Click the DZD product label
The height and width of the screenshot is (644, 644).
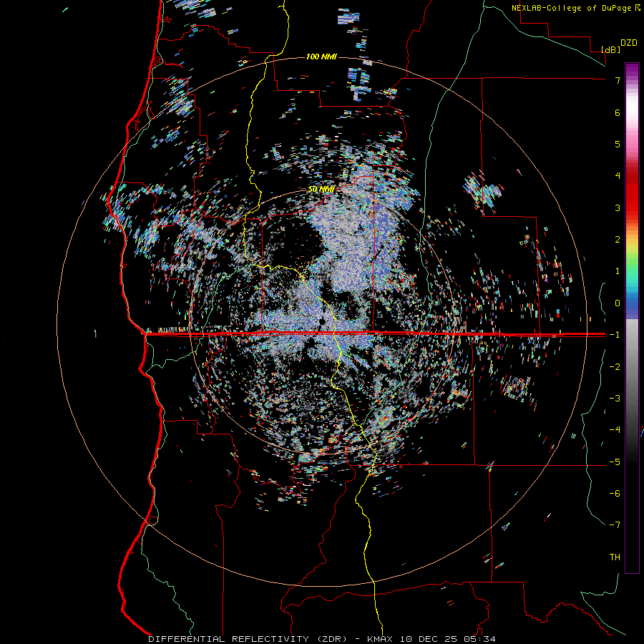click(629, 43)
